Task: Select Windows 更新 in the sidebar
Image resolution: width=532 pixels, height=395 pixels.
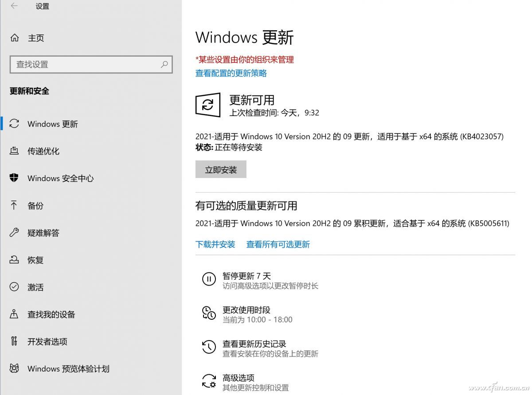Action: tap(52, 124)
